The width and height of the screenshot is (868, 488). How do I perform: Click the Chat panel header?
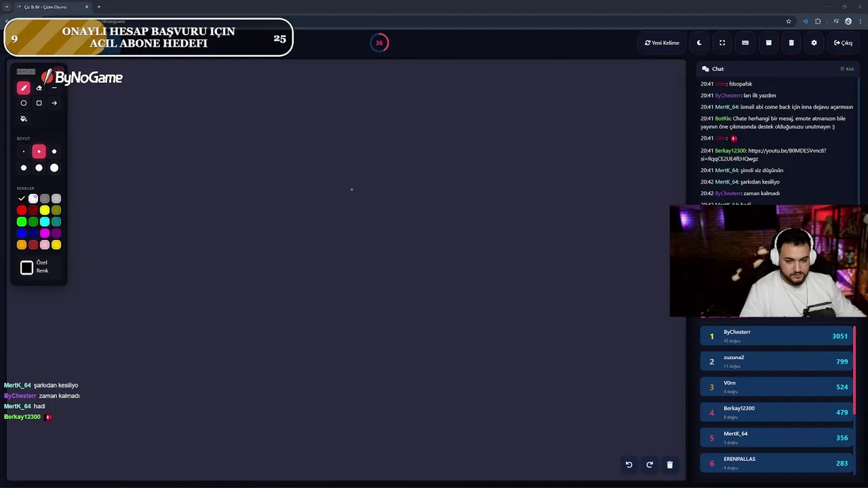pyautogui.click(x=778, y=69)
